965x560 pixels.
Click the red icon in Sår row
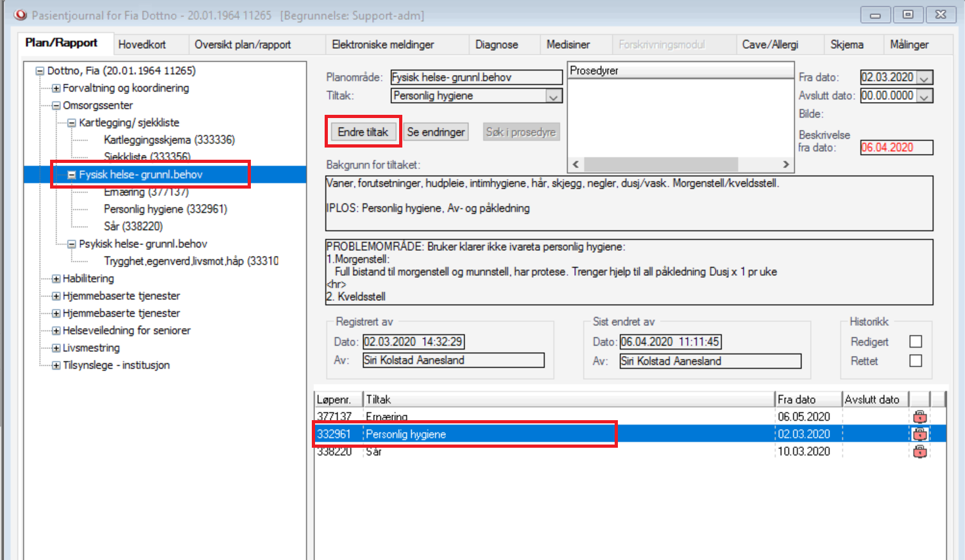(x=919, y=452)
